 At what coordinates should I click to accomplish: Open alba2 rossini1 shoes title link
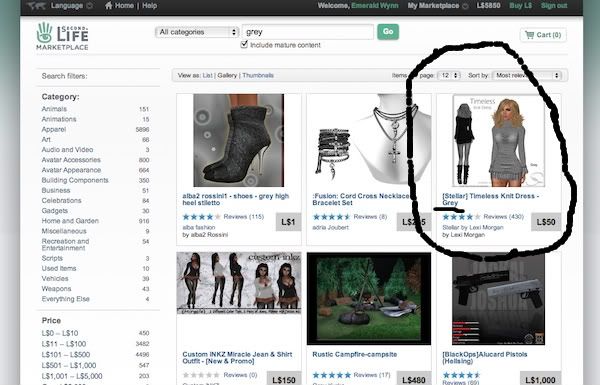click(x=235, y=199)
